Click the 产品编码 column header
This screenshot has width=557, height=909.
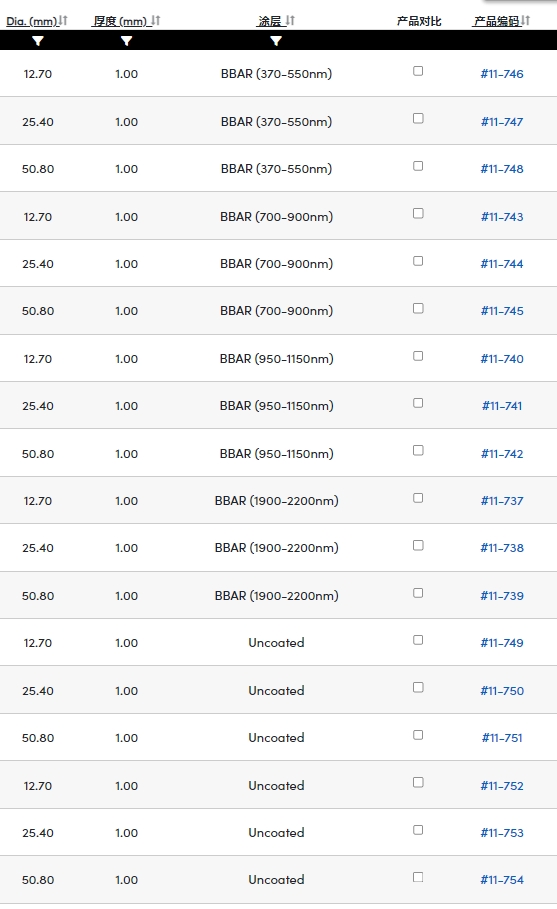point(496,21)
